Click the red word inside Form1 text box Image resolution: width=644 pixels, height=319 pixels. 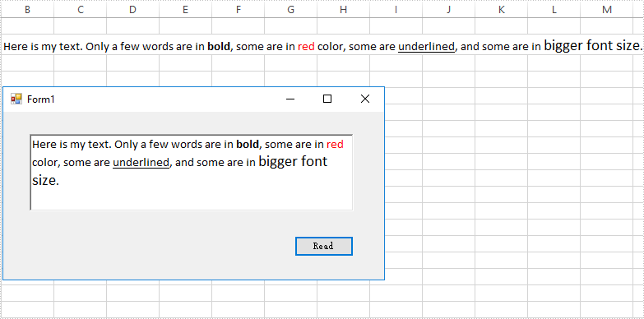[x=335, y=144]
